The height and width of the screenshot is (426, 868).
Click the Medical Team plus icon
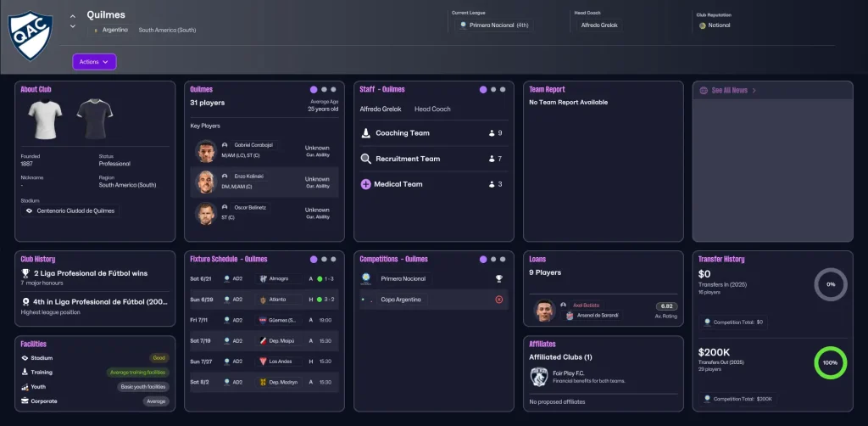pyautogui.click(x=366, y=184)
